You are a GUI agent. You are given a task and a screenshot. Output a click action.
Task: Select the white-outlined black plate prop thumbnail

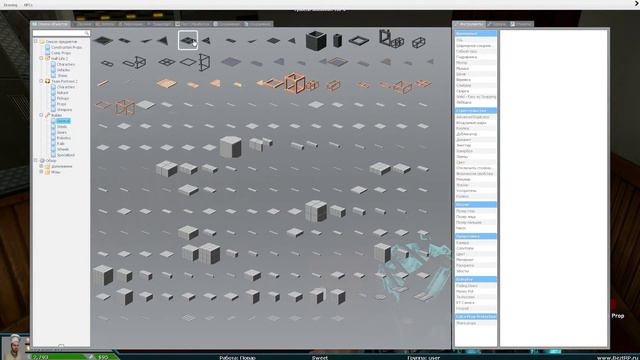tap(188, 40)
